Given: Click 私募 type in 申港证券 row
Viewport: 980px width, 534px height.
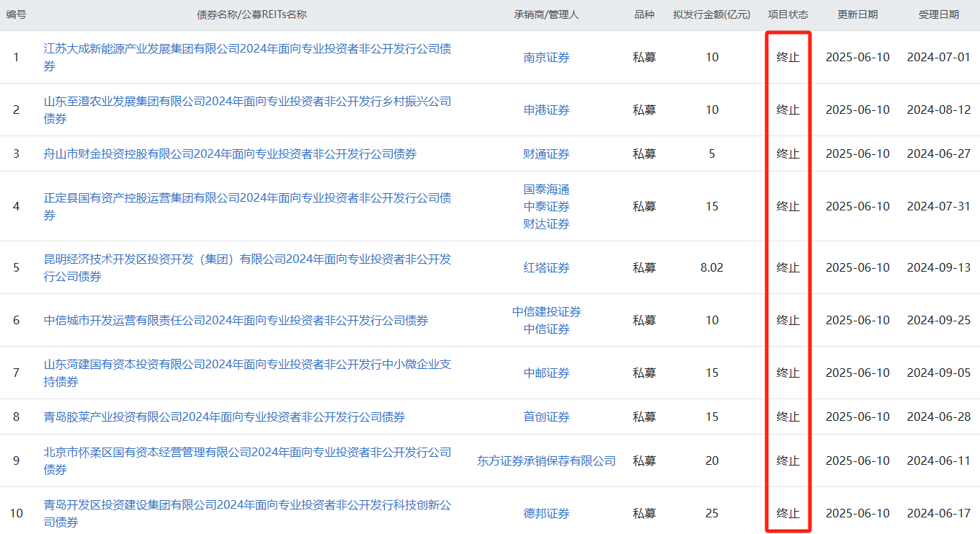Looking at the screenshot, I should click(x=644, y=110).
